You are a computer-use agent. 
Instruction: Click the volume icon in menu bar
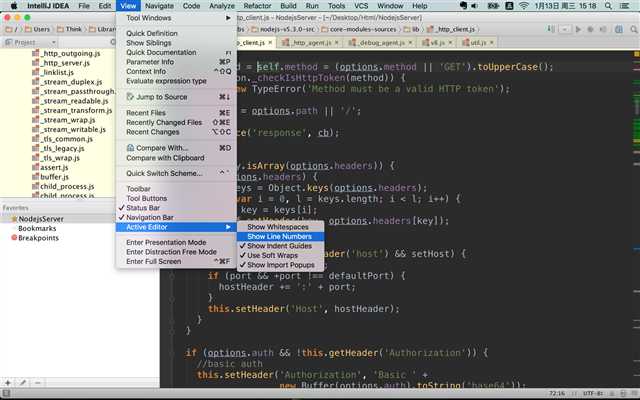click(x=475, y=6)
